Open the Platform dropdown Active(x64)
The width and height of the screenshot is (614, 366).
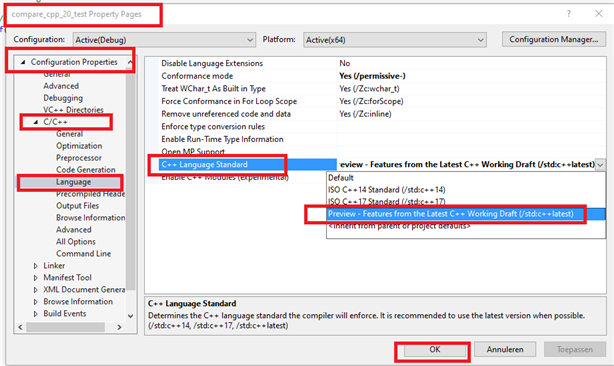(x=395, y=40)
